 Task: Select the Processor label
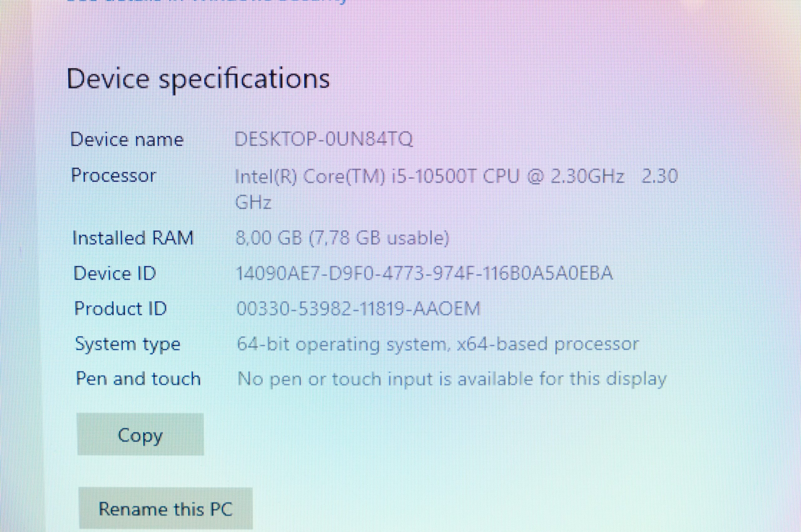point(113,176)
